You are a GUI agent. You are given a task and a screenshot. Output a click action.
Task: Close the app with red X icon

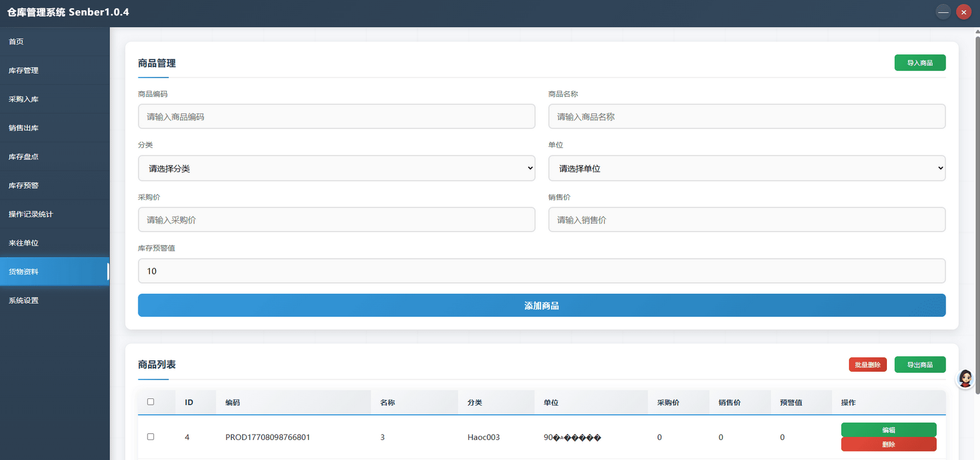point(964,12)
